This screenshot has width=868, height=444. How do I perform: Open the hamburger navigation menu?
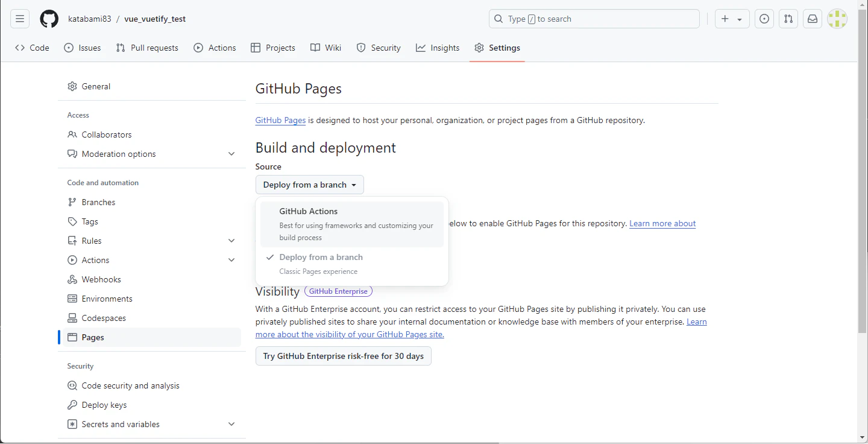click(x=20, y=19)
